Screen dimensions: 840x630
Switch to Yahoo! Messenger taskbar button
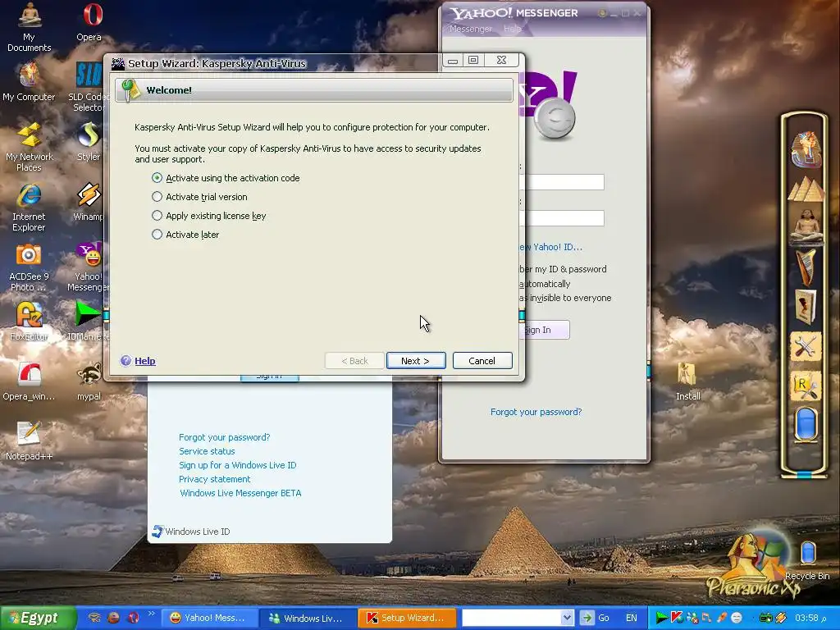coord(209,618)
